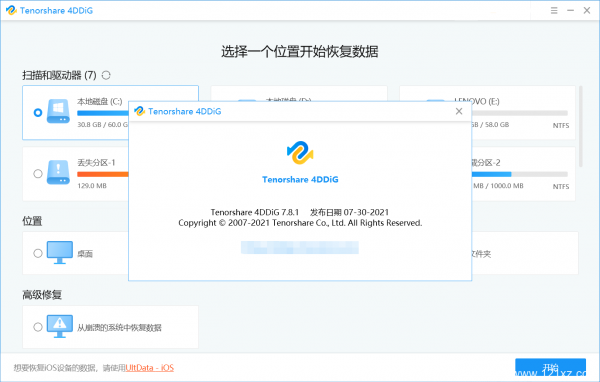The image size is (600, 382).
Task: Click the lost partition-1 orange usage bar
Action: coord(103,174)
